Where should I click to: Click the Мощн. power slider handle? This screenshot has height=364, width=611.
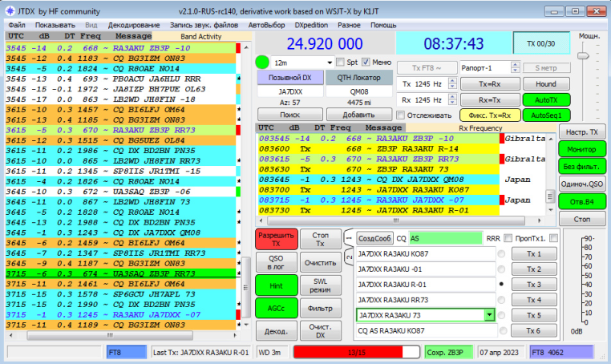pyautogui.click(x=583, y=56)
